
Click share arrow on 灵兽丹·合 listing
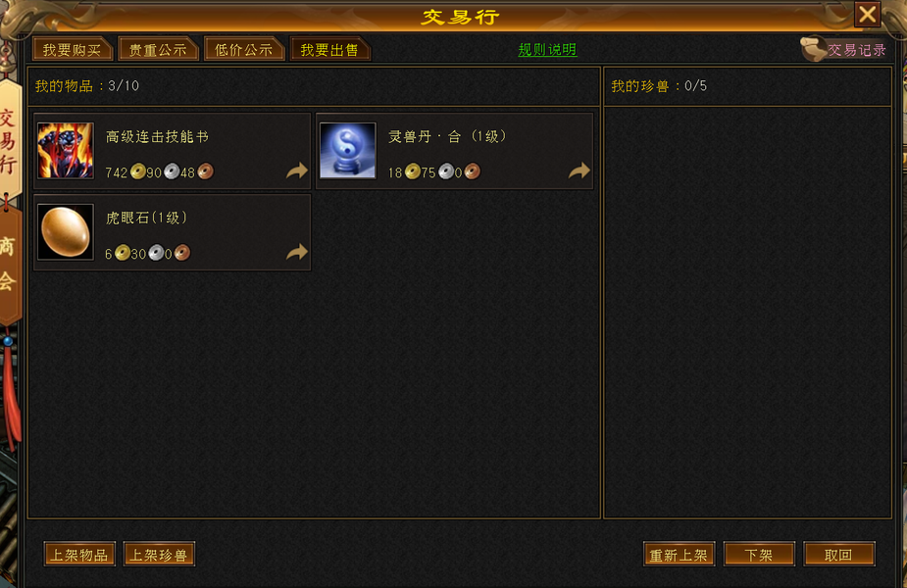[579, 171]
